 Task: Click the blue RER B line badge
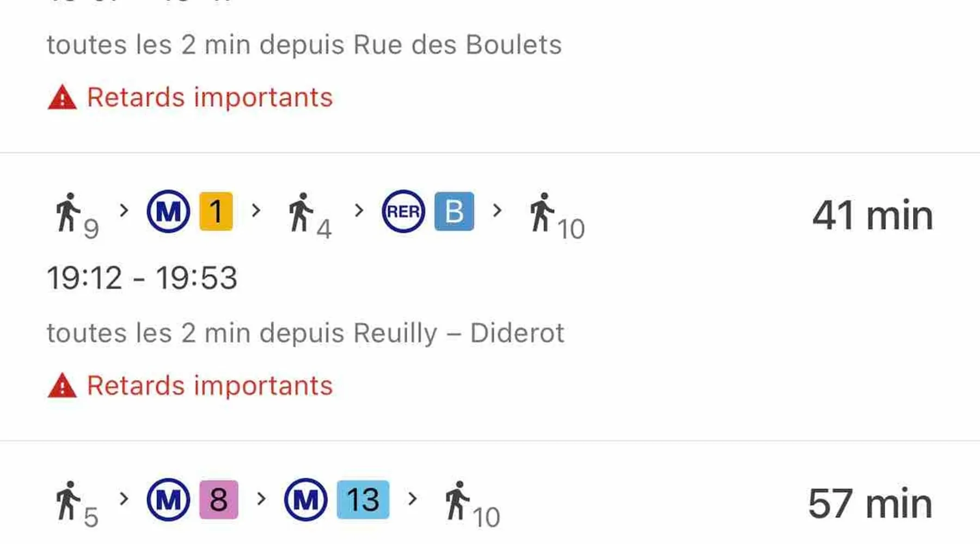[x=454, y=211]
